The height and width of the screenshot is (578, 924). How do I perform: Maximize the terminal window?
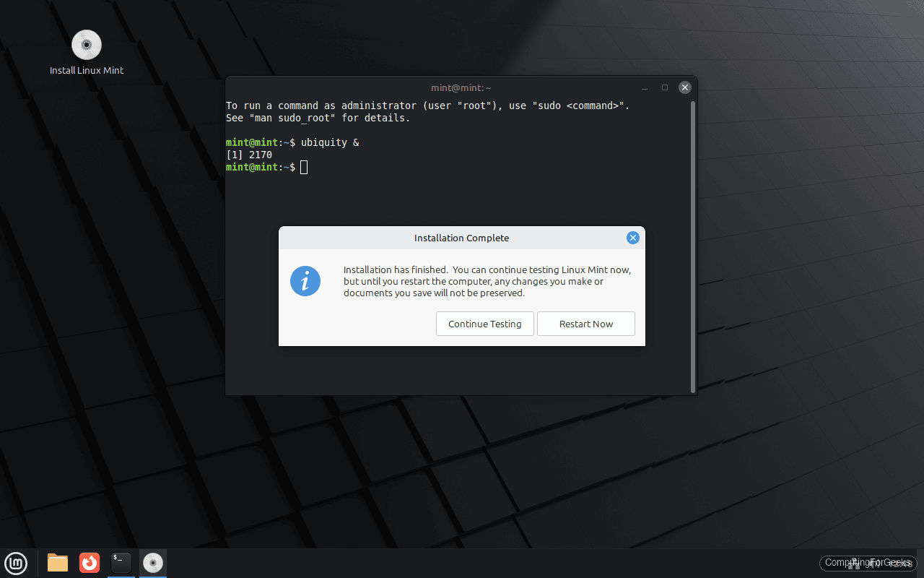[x=664, y=87]
